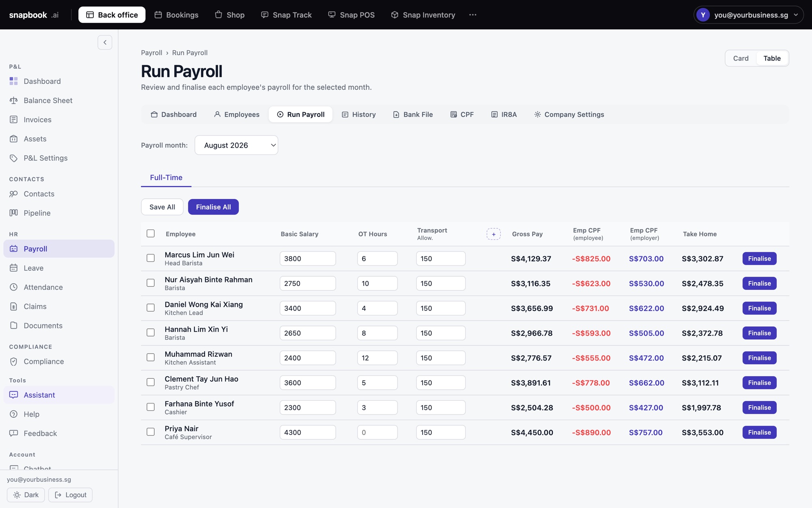Click the Shop bag icon in top bar

click(x=218, y=15)
